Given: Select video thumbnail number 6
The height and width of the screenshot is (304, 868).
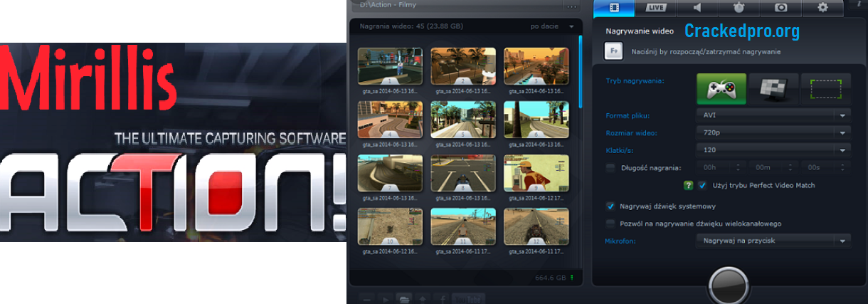Looking at the screenshot, I should point(536,120).
